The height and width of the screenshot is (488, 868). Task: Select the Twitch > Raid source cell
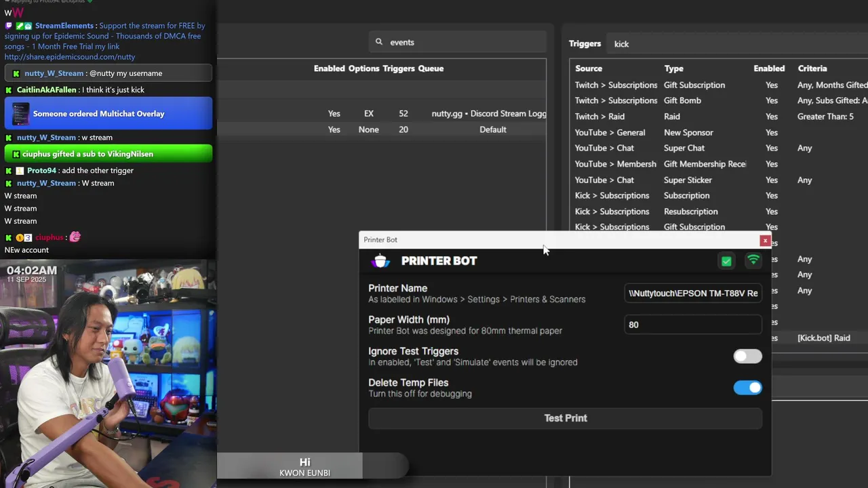tap(599, 117)
